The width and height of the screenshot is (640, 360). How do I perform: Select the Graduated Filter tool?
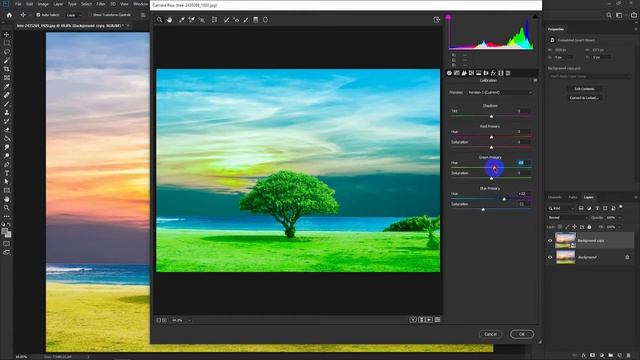(256, 20)
